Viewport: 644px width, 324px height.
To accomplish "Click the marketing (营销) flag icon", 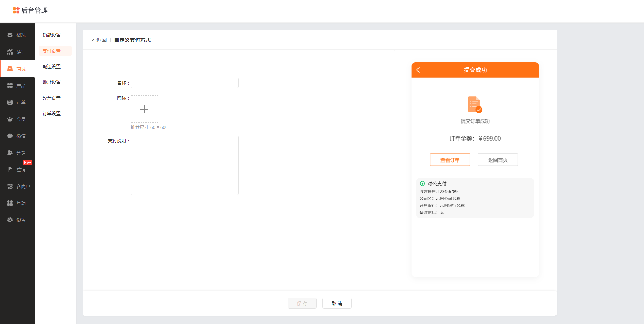I will [x=10, y=169].
